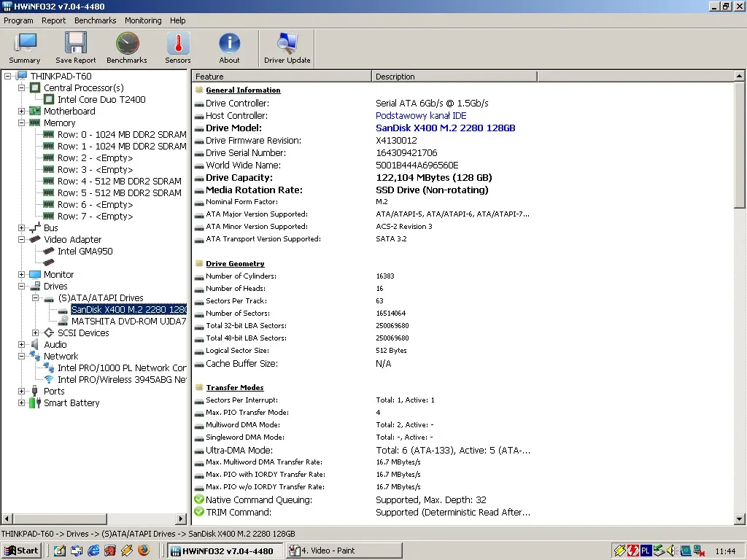
Task: Open the Benchmarks menu
Action: click(96, 20)
